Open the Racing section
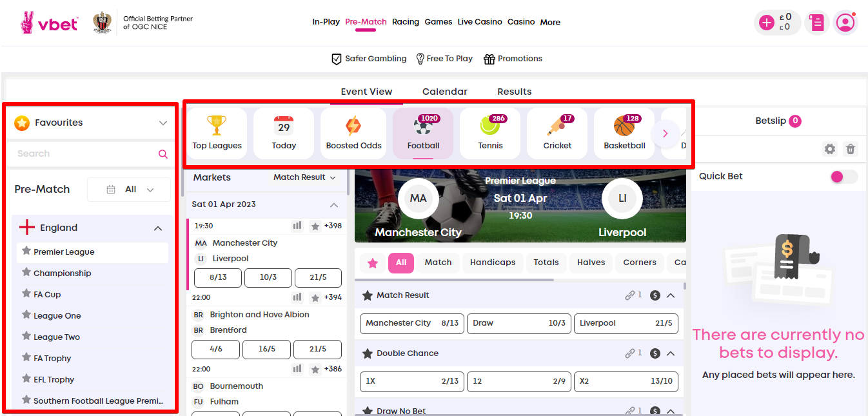 point(406,22)
